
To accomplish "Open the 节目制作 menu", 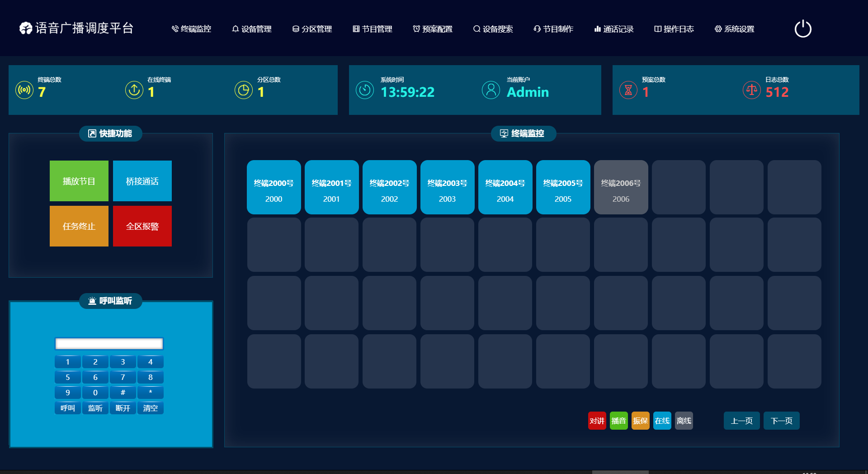I will [x=553, y=29].
